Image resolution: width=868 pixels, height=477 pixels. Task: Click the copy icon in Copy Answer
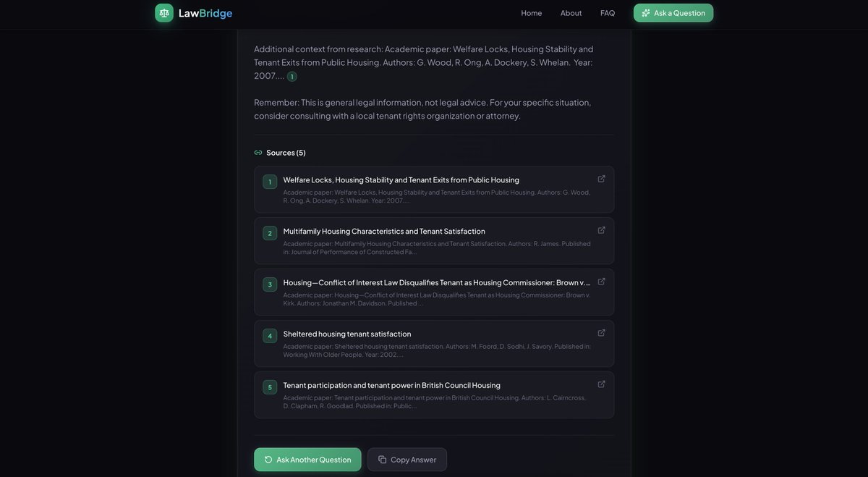click(382, 460)
